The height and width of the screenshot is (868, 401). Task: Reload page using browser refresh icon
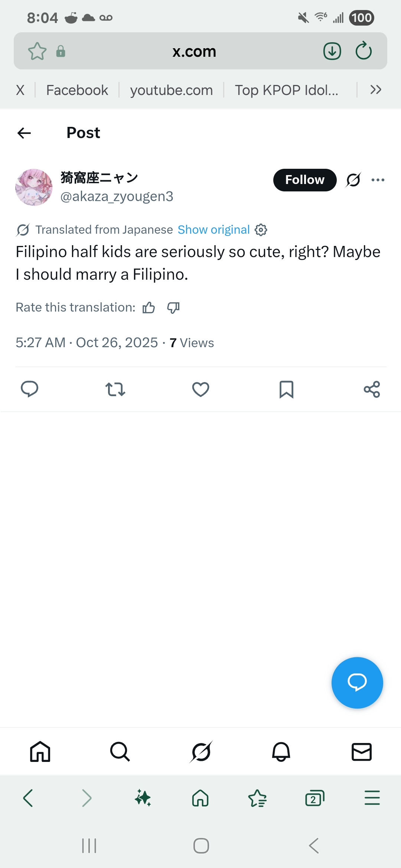[x=363, y=51]
